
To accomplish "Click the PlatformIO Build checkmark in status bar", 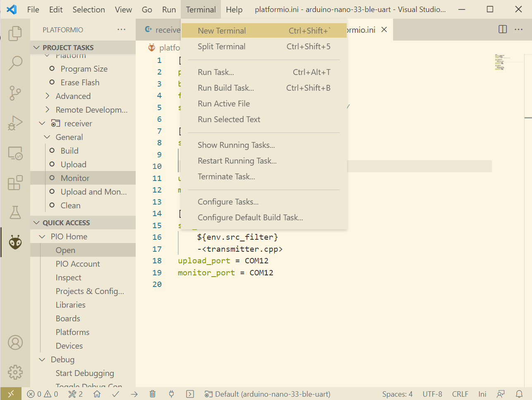I will pyautogui.click(x=115, y=394).
